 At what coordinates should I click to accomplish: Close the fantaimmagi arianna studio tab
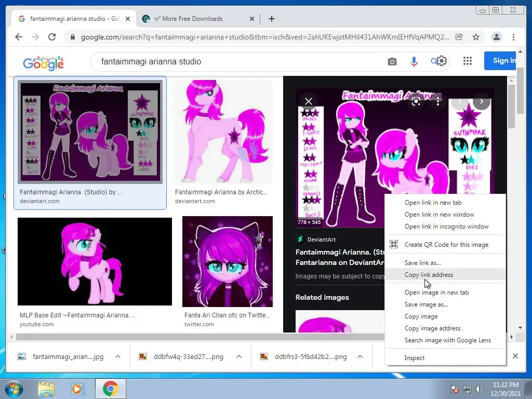[128, 19]
